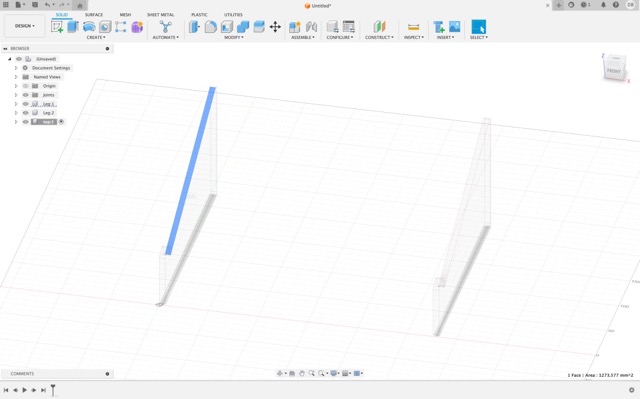Open the Create menu dropdown
Screen dimensions: 640x399
pos(96,37)
